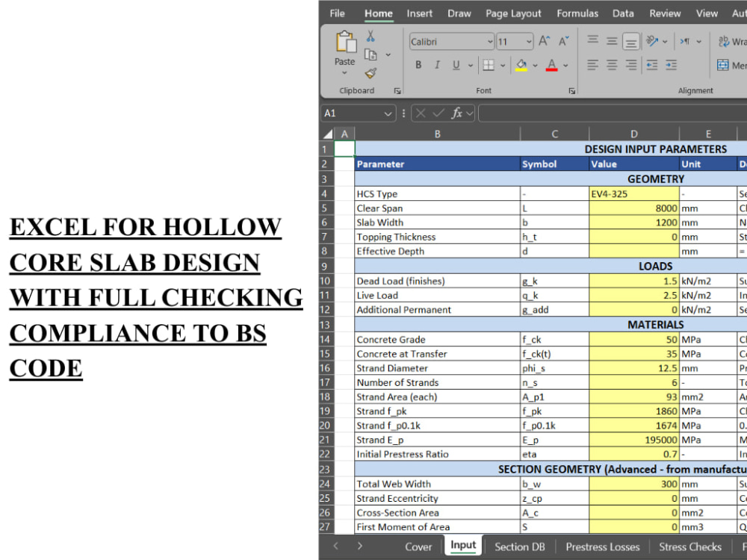Click the formula bar input
This screenshot has width=747, height=560.
(x=613, y=113)
